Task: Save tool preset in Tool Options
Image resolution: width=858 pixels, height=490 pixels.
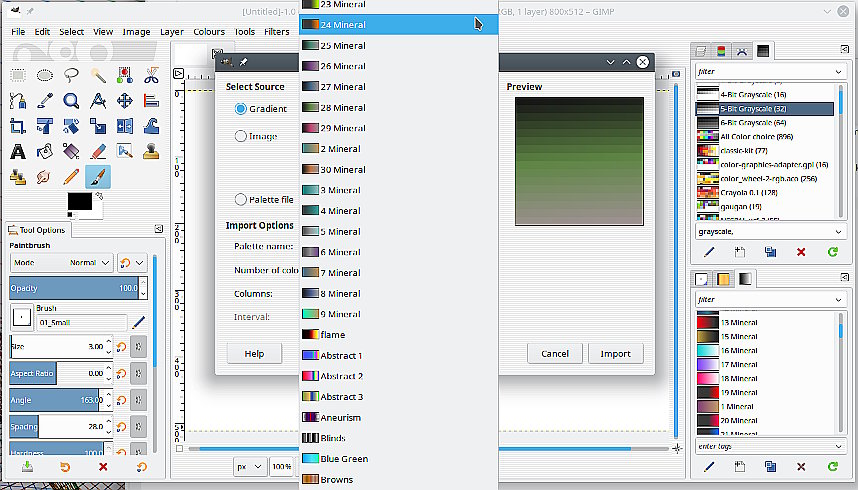Action: (27, 467)
